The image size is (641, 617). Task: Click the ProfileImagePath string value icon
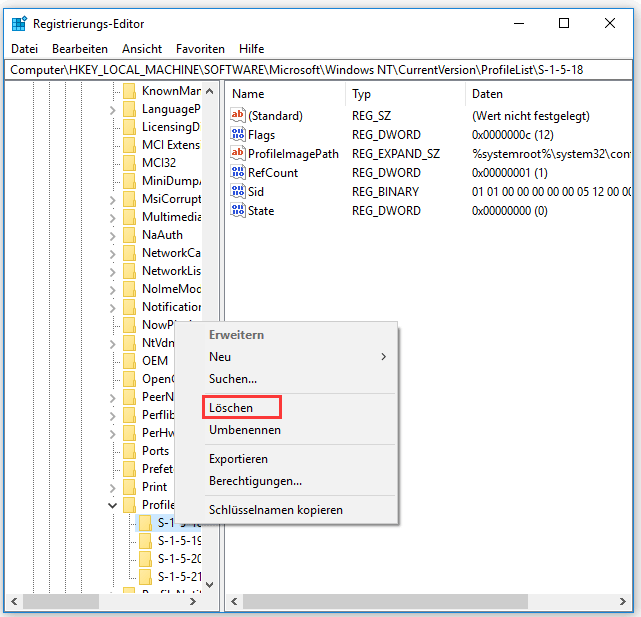pos(238,153)
